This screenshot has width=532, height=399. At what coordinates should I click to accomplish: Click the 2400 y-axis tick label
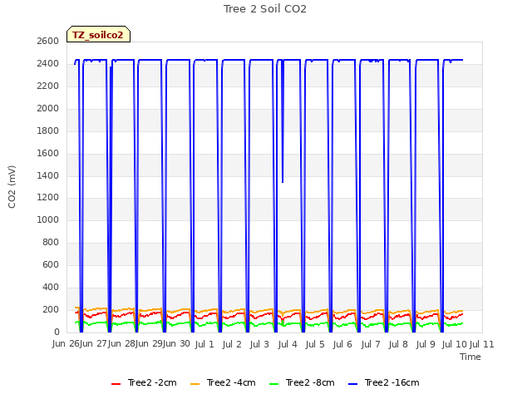pyautogui.click(x=48, y=63)
